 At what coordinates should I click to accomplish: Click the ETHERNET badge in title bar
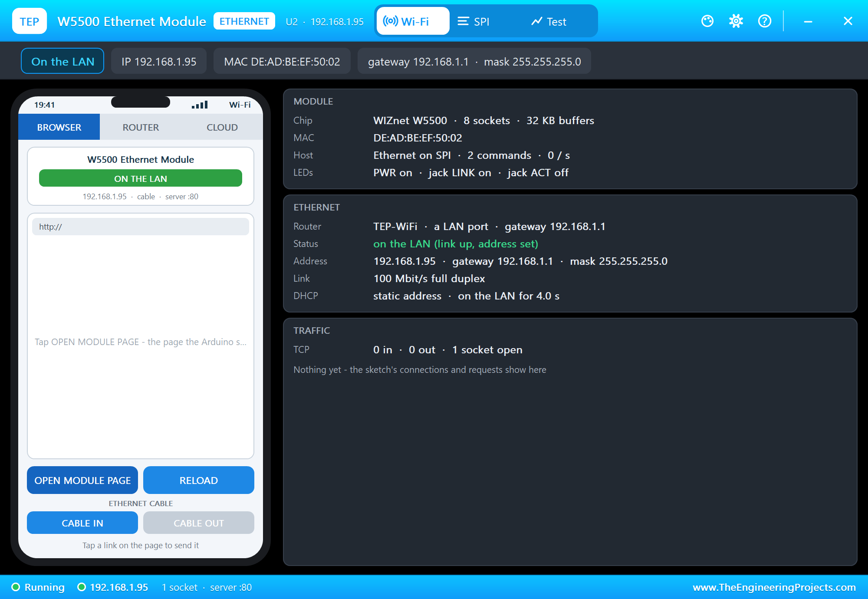pyautogui.click(x=244, y=21)
